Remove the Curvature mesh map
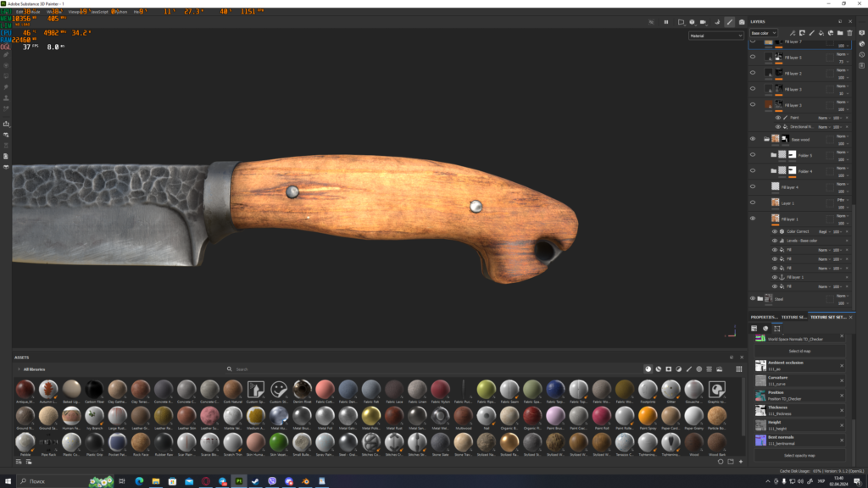Screen dimensions: 868x488 tap(842, 380)
